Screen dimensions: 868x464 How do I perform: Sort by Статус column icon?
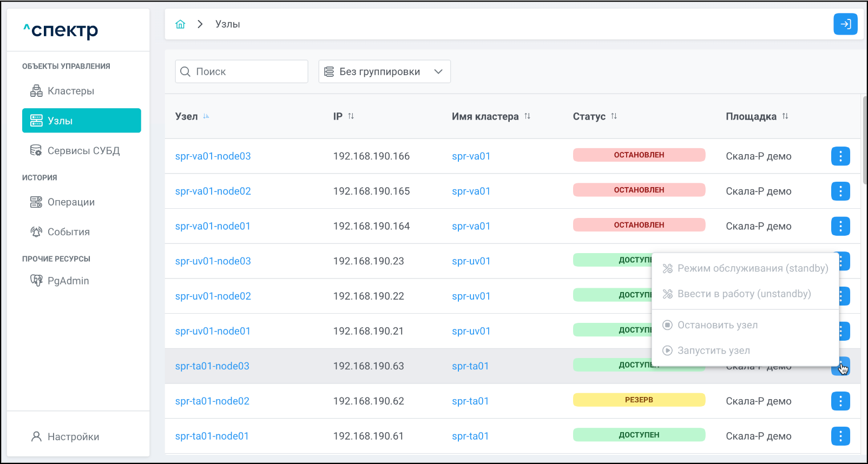(614, 116)
